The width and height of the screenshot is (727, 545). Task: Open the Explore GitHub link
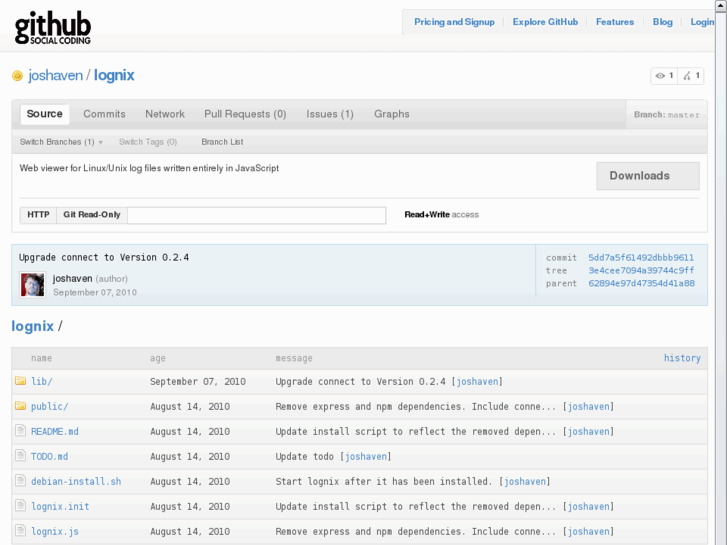point(545,22)
